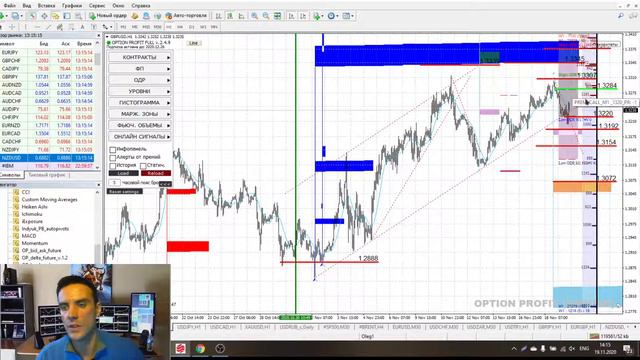Tile chart windows icon
This screenshot has width=640, height=360.
(x=277, y=16)
